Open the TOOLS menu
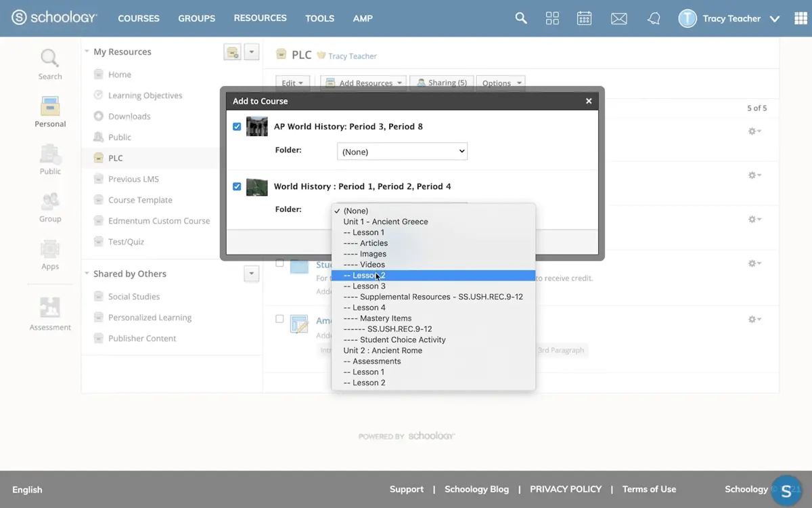Viewport: 812px width, 508px height. click(x=320, y=18)
